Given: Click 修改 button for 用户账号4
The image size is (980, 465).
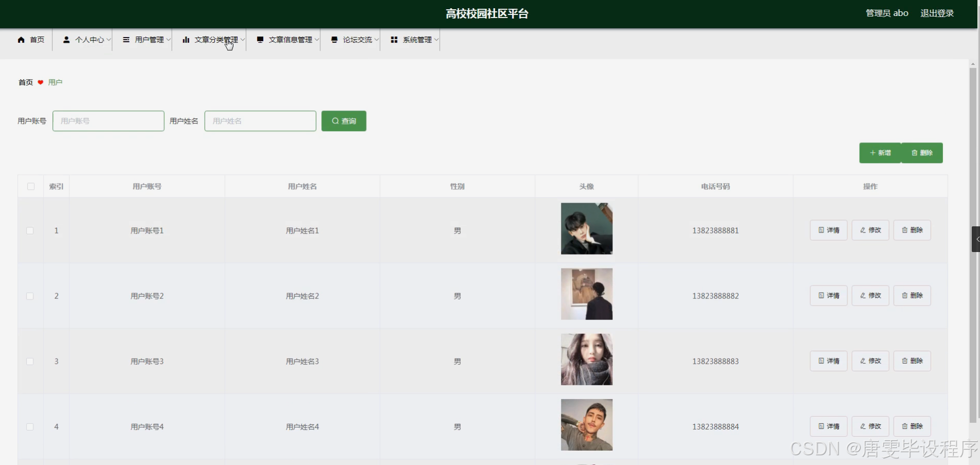Looking at the screenshot, I should point(870,426).
